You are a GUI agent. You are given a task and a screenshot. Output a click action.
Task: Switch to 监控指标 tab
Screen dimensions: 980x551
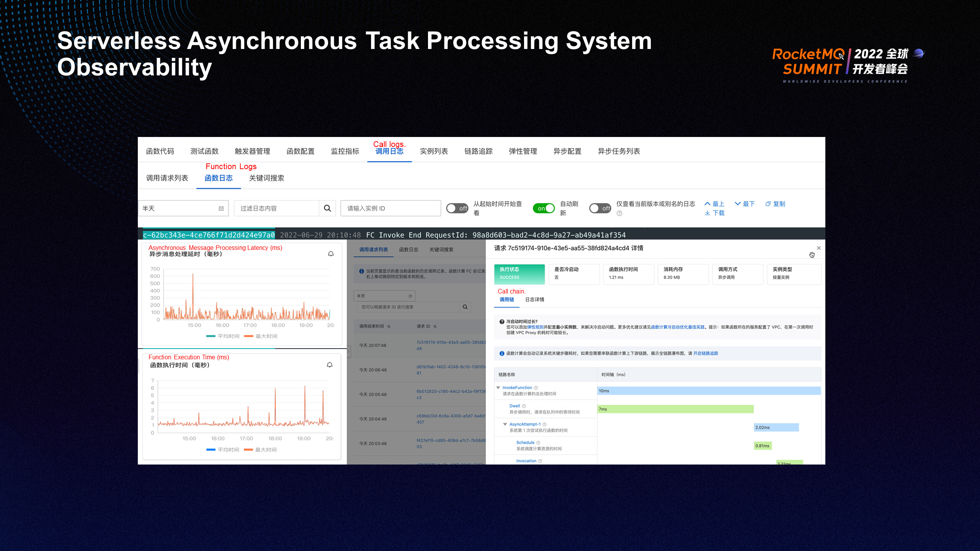[x=345, y=151]
